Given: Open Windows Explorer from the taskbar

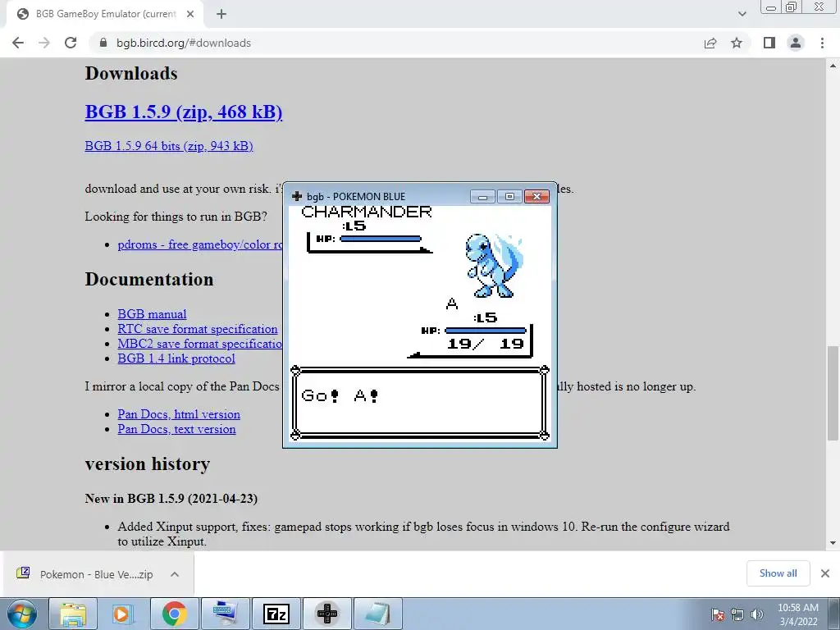Looking at the screenshot, I should [73, 614].
